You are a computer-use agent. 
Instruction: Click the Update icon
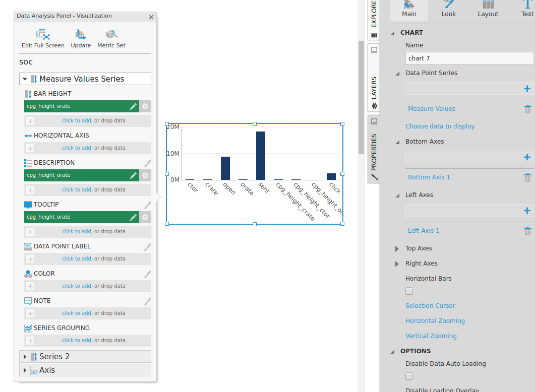tap(81, 34)
